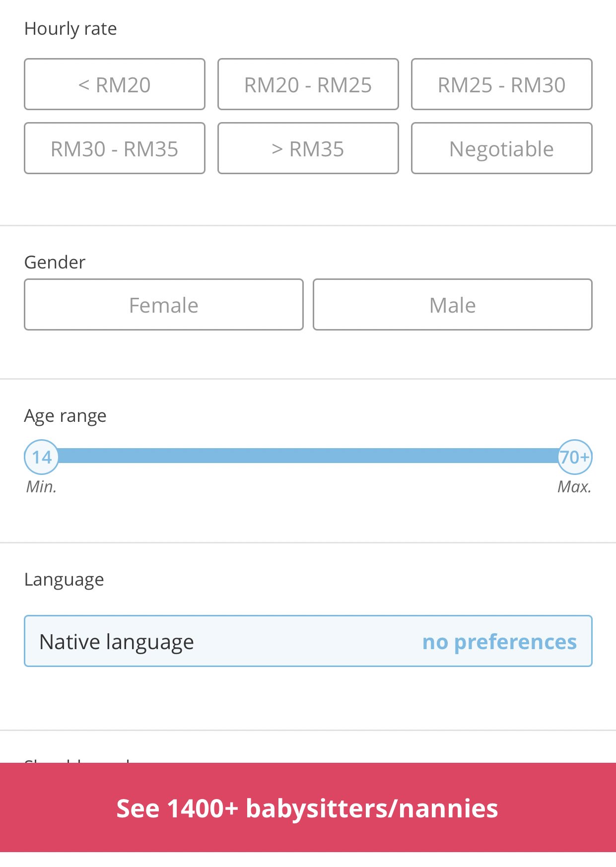Screen dimensions: 616x867
Task: Pick the "> RM35" hourly rate option
Action: coord(308,148)
